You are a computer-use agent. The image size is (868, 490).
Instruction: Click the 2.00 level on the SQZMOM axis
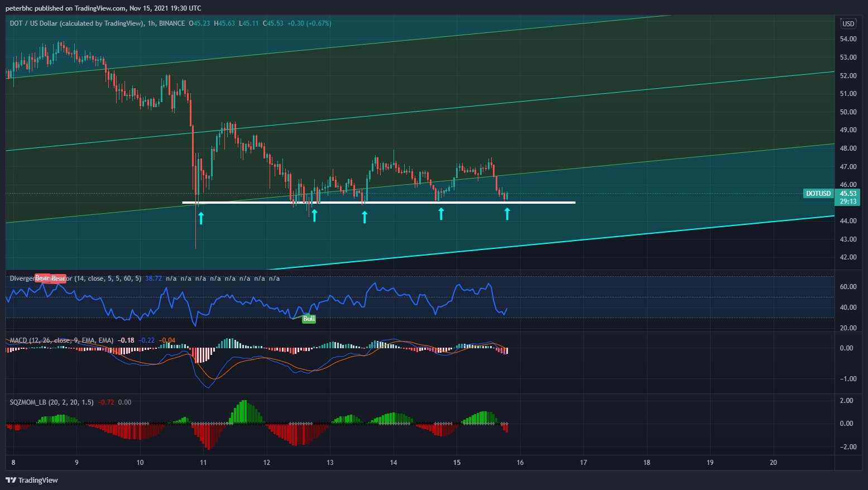click(847, 400)
